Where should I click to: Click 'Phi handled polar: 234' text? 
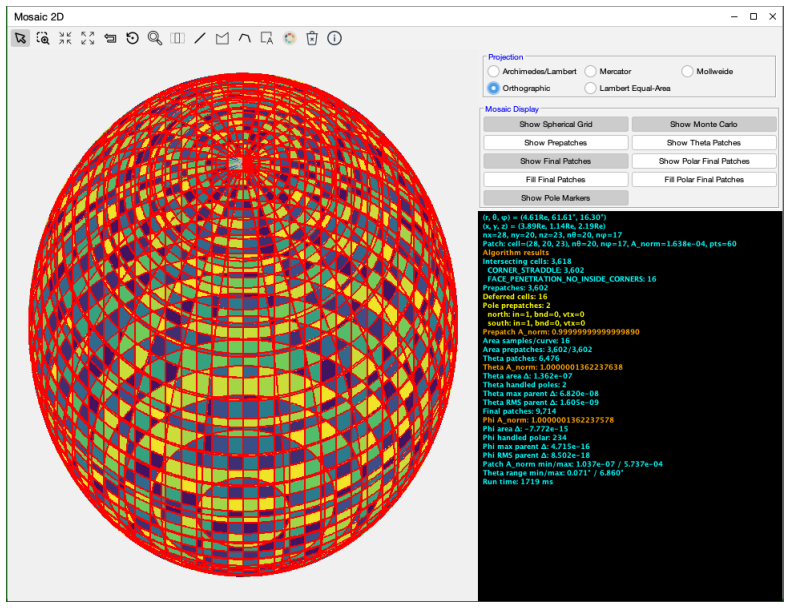pos(524,438)
